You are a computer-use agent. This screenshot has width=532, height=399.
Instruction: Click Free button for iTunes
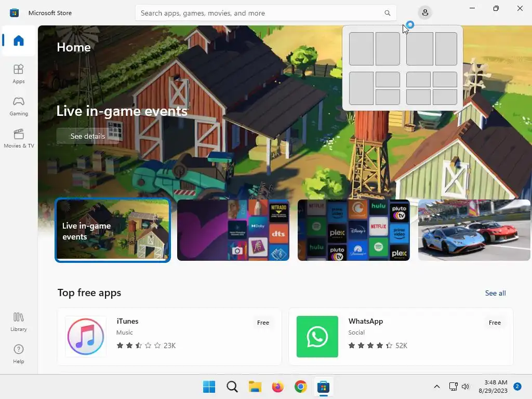(x=263, y=323)
